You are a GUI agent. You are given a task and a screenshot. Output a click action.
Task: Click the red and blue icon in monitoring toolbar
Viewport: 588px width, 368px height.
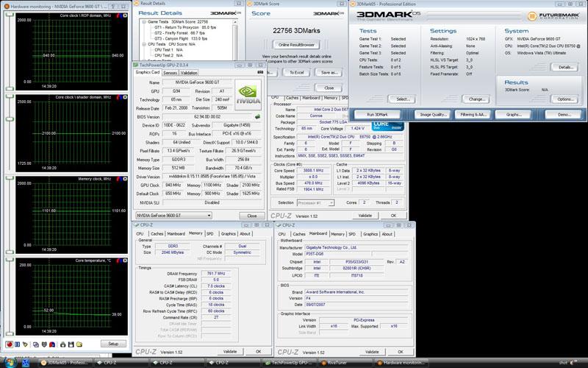click(x=52, y=344)
